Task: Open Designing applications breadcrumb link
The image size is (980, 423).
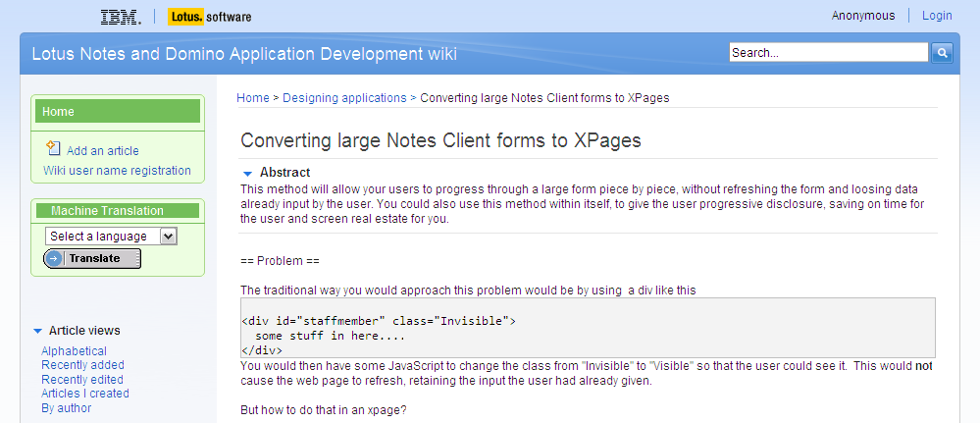Action: [x=344, y=97]
